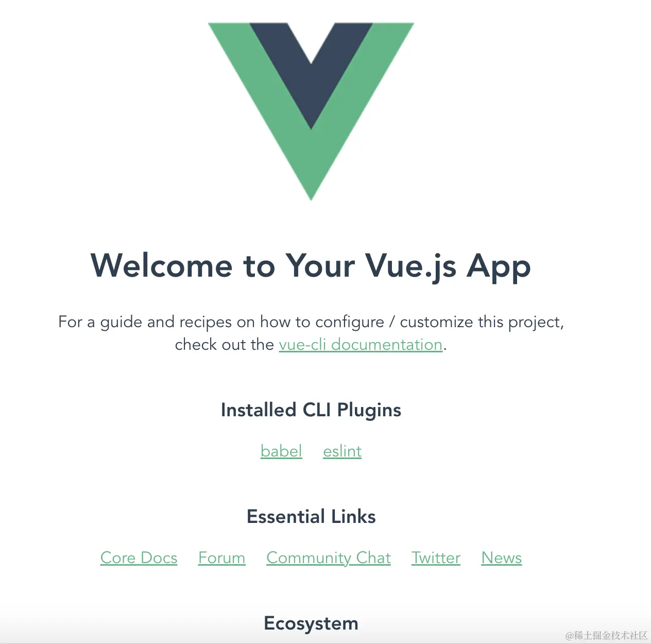Open the eslint plugin link

[342, 451]
